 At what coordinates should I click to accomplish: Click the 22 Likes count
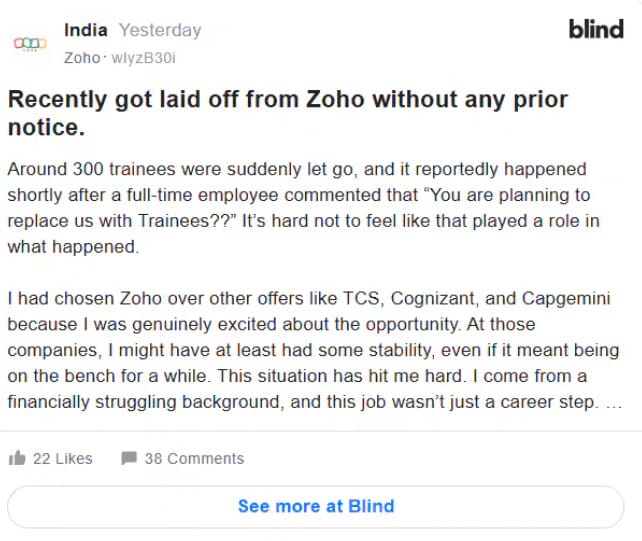62,458
